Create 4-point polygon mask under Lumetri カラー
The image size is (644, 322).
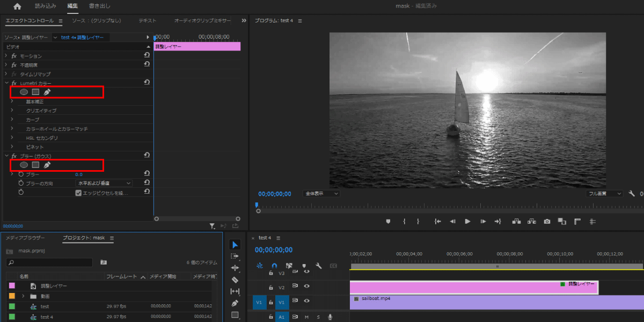pos(35,92)
